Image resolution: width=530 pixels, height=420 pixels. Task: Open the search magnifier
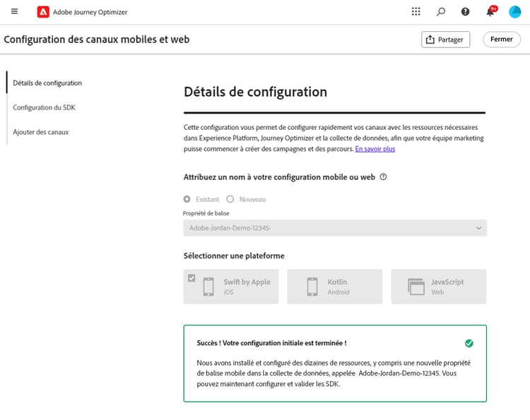tap(440, 12)
